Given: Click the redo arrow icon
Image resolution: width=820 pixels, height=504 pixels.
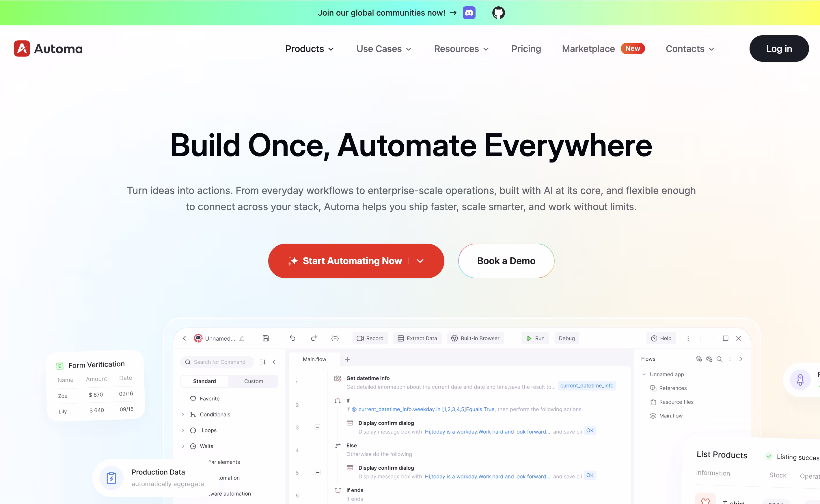Looking at the screenshot, I should (314, 338).
